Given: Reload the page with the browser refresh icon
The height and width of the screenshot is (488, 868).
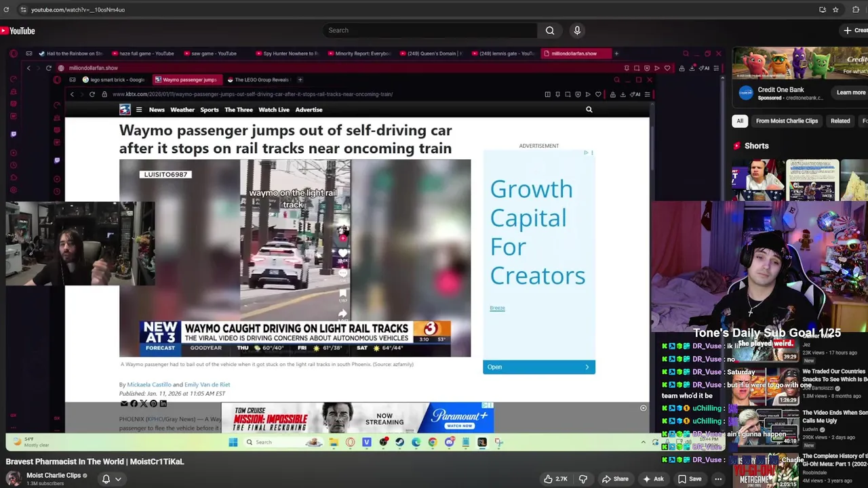Looking at the screenshot, I should (6, 9).
